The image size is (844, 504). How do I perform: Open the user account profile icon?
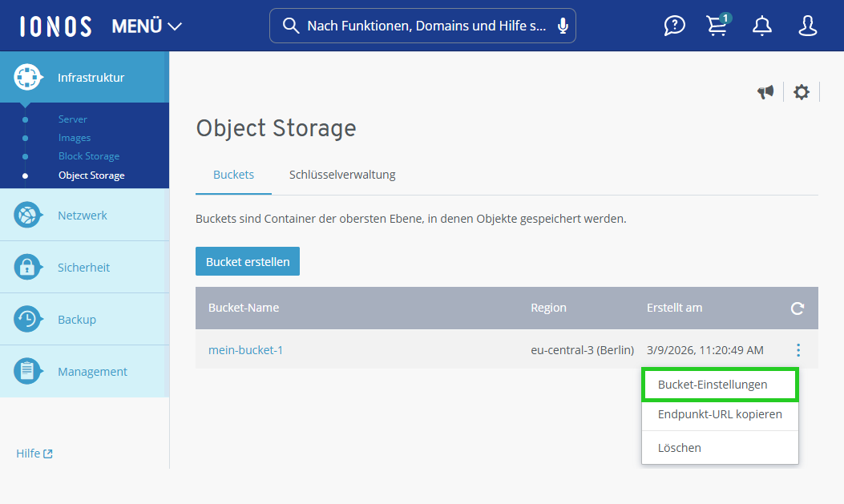point(807,26)
